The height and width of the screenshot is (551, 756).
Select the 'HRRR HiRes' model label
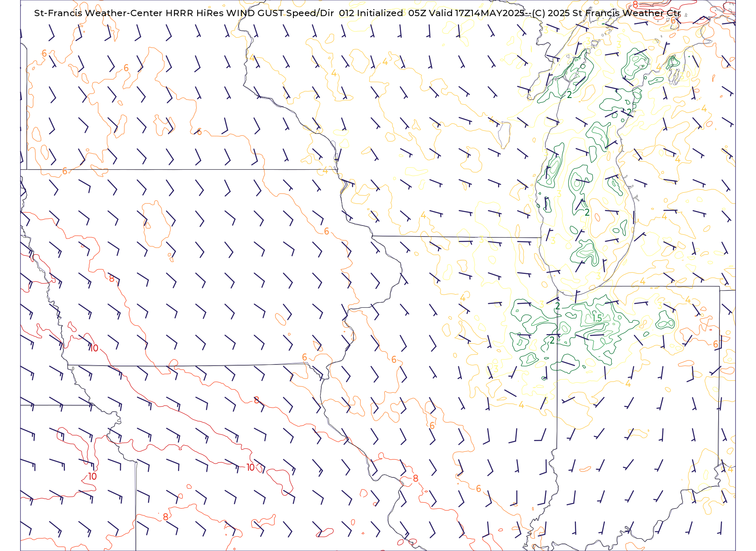click(194, 13)
